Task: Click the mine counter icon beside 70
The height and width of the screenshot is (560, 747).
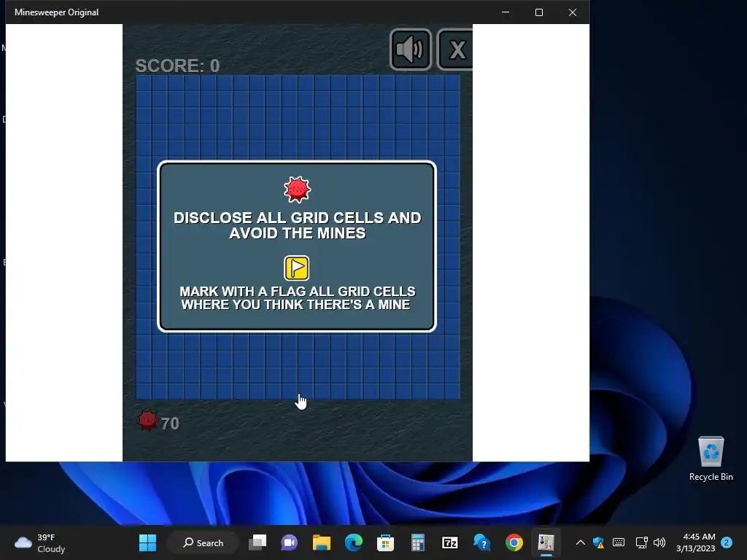Action: click(147, 421)
